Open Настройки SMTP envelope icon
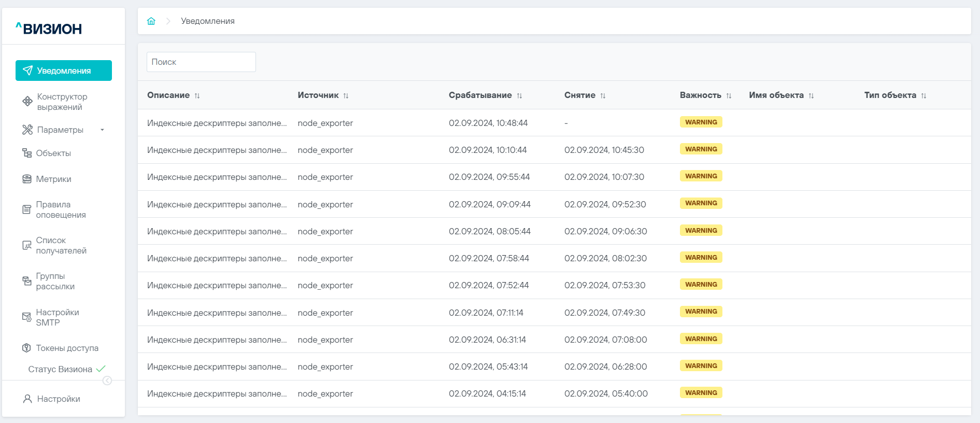The width and height of the screenshot is (980, 423). [x=27, y=317]
